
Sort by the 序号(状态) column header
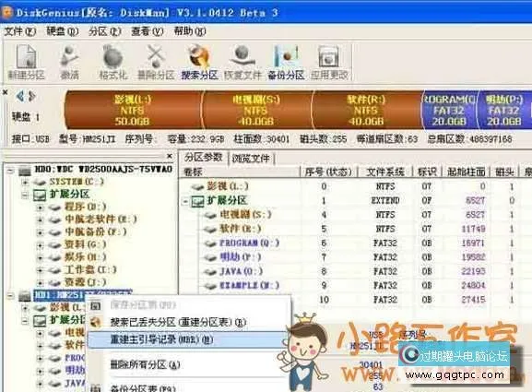coord(328,172)
